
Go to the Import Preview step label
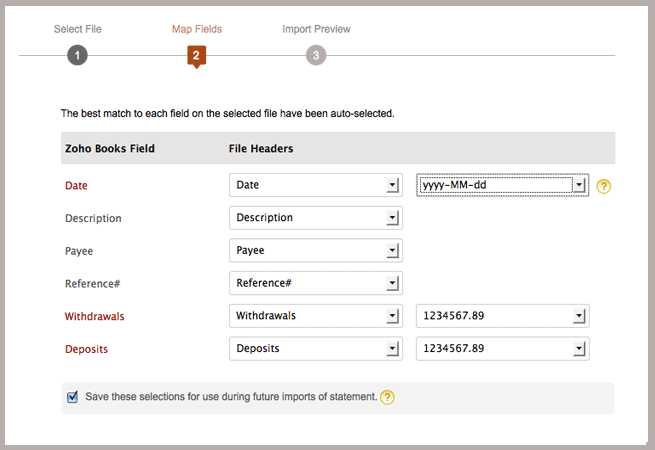tap(316, 29)
